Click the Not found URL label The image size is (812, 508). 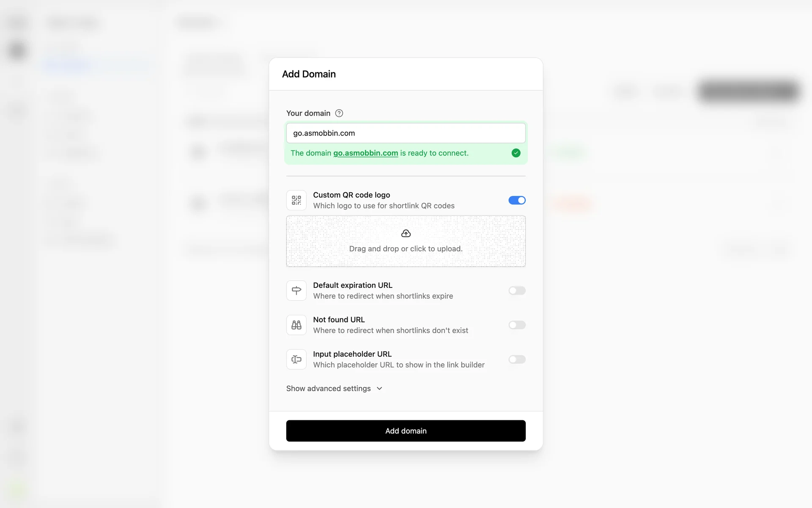click(339, 320)
